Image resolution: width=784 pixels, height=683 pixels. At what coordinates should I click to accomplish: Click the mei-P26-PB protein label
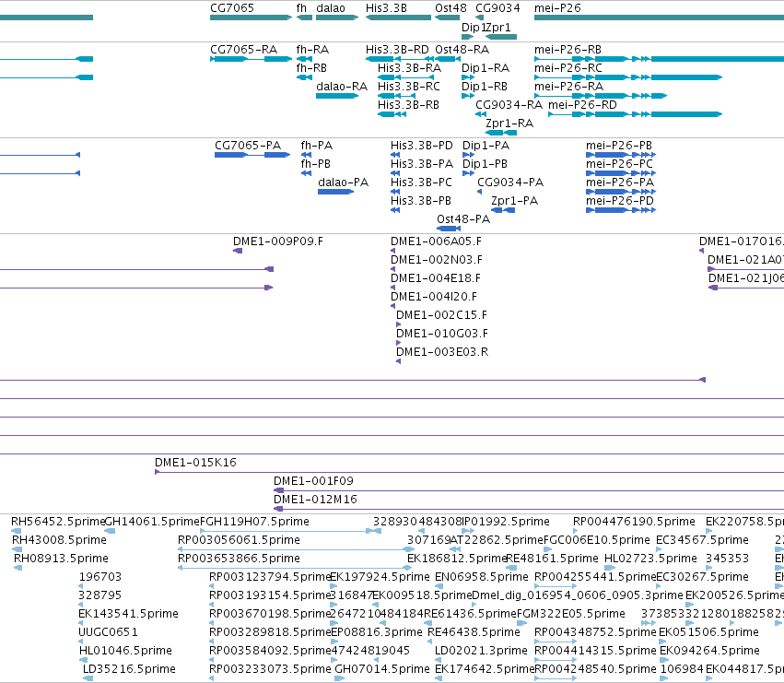(618, 146)
